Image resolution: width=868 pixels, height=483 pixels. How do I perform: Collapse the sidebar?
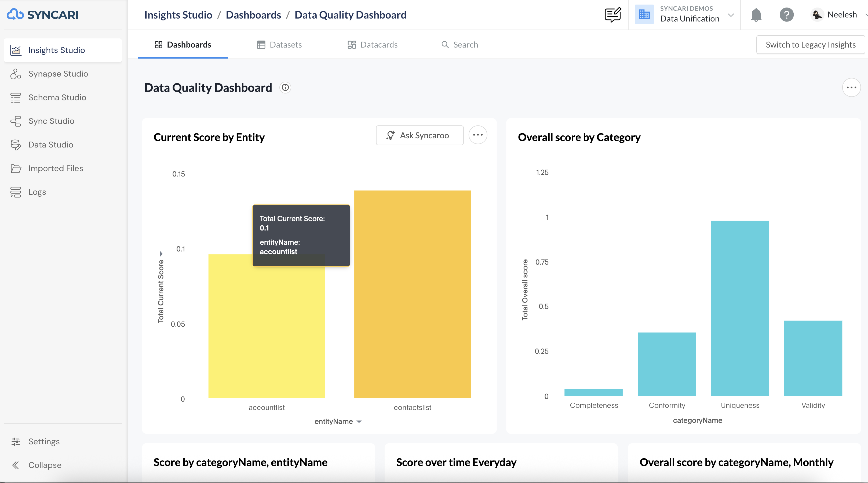[63, 465]
